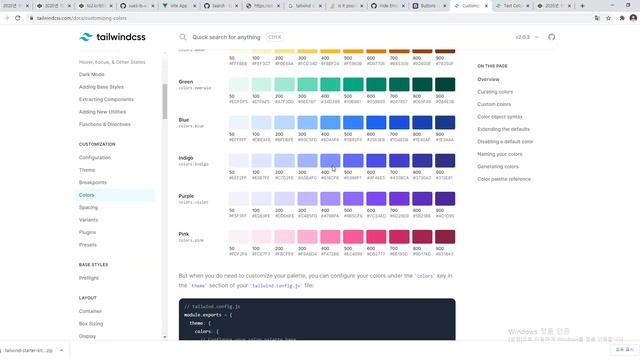The image size is (640, 360).
Task: Open Functions & Directives sidebar link
Action: coord(105,124)
